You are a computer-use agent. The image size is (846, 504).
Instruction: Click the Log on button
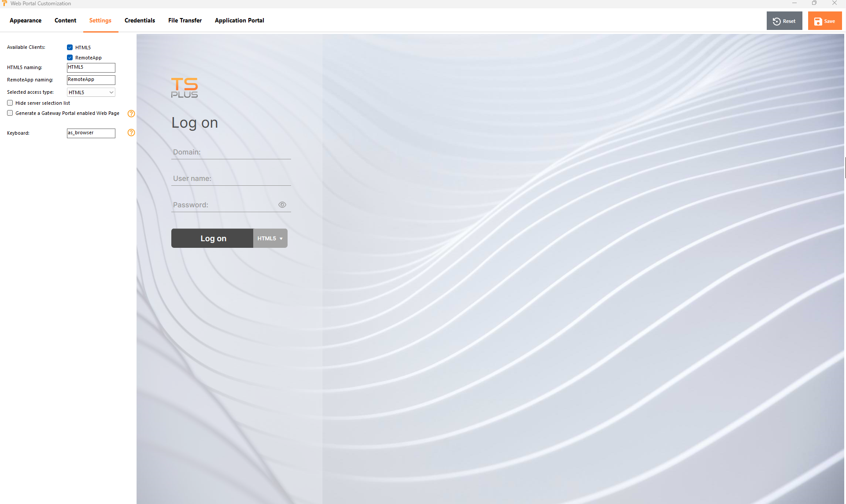pyautogui.click(x=213, y=238)
